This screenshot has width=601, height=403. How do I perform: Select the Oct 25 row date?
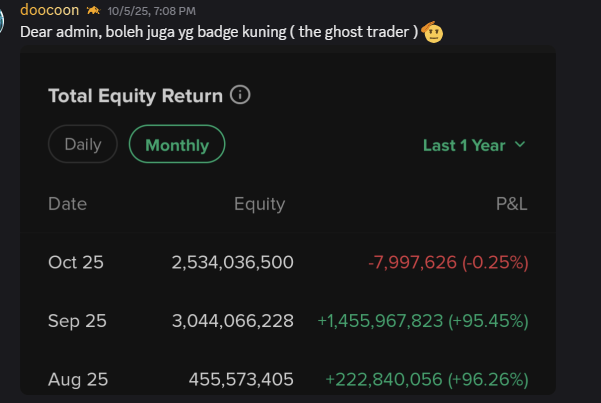pos(76,263)
